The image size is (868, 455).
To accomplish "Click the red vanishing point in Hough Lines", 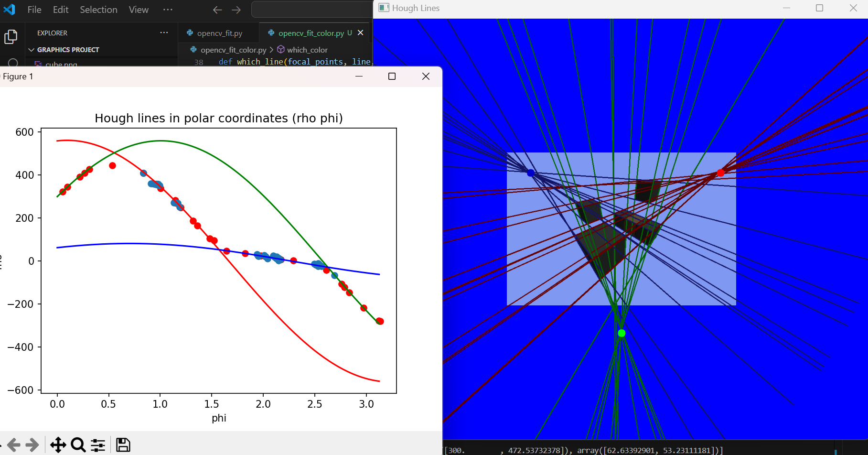I will (720, 173).
